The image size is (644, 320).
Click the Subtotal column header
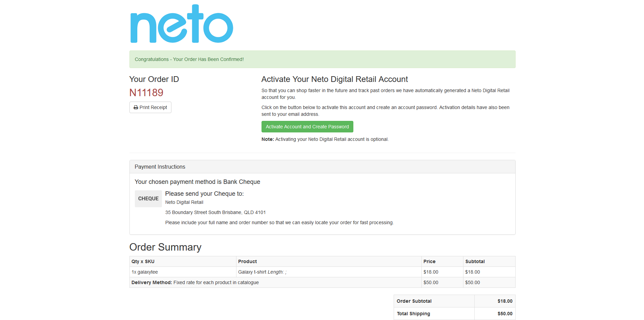point(489,261)
